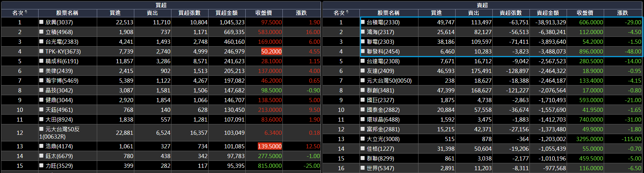Select the 國泰金(2882) name
Image resolution: width=644 pixels, height=173 pixels.
383,110
